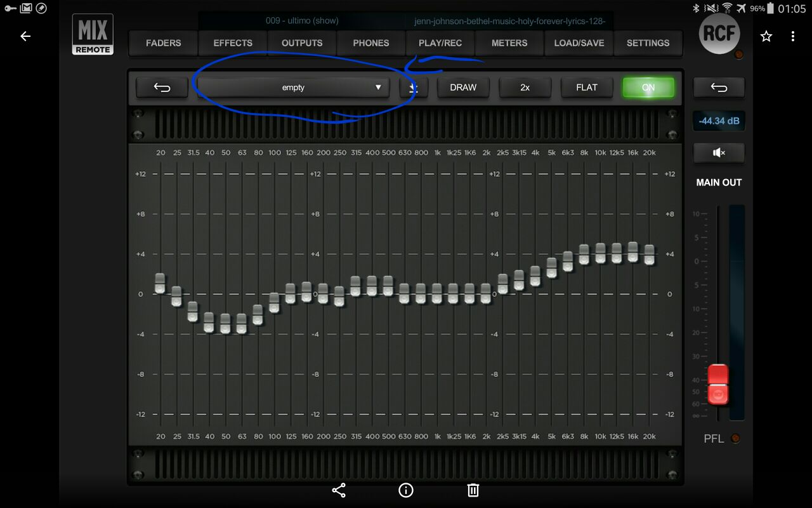The height and width of the screenshot is (508, 812).
Task: Click the 3k15 EQ band slider
Action: [x=519, y=280]
